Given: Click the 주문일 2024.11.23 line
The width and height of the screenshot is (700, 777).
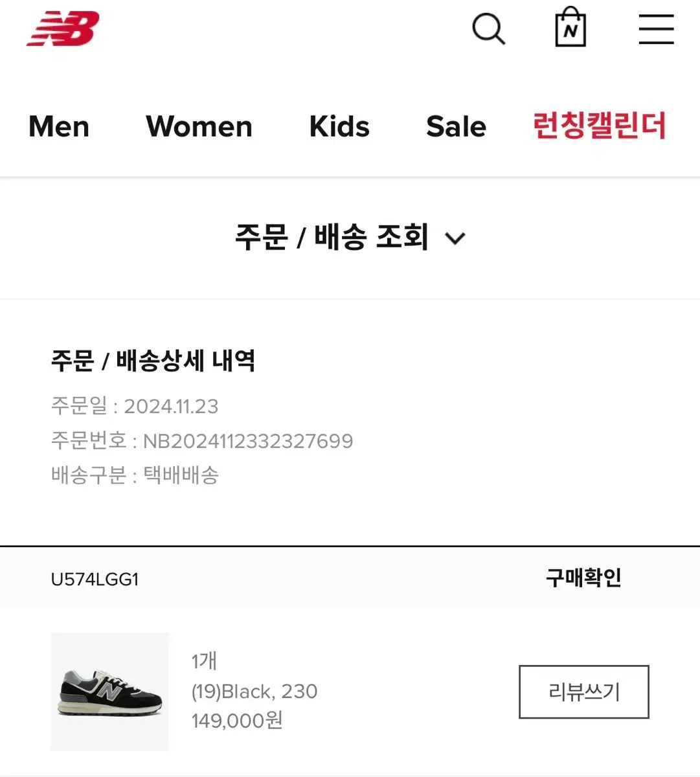Looking at the screenshot, I should tap(135, 406).
